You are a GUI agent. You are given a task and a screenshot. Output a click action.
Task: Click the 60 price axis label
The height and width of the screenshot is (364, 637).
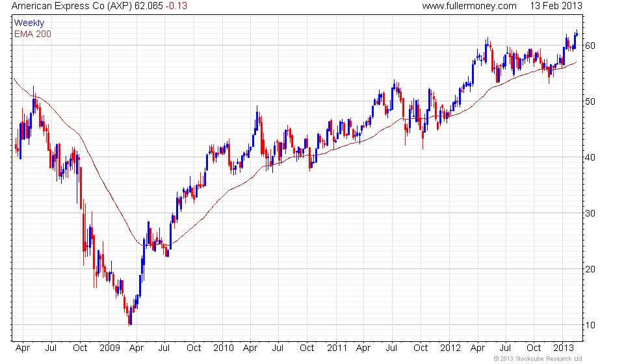click(x=590, y=45)
